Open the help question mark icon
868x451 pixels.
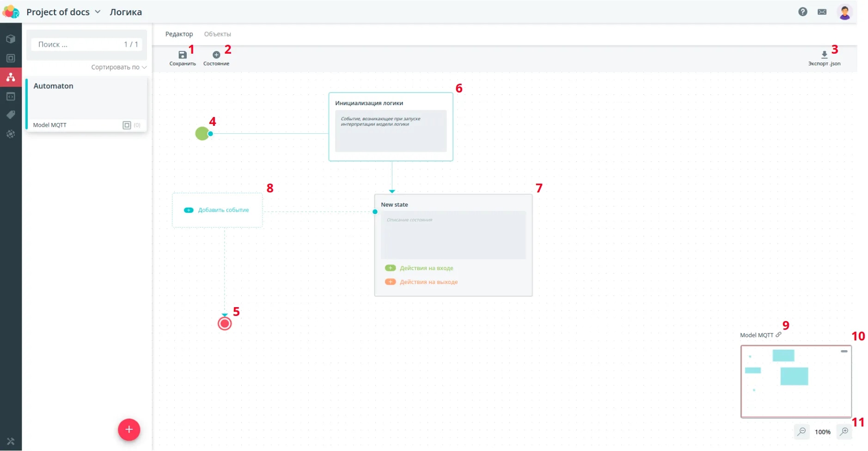pos(803,12)
